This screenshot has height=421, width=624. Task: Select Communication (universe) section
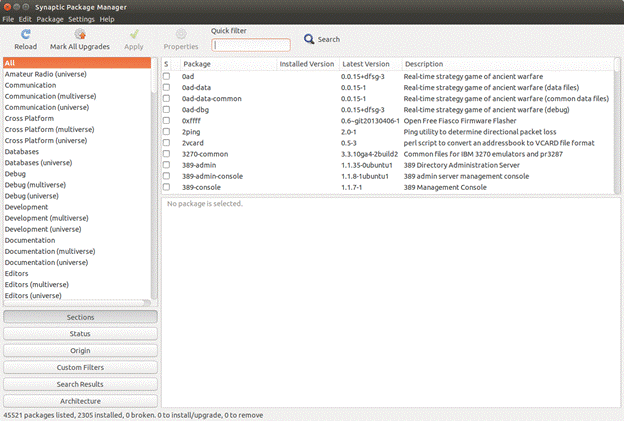point(77,107)
